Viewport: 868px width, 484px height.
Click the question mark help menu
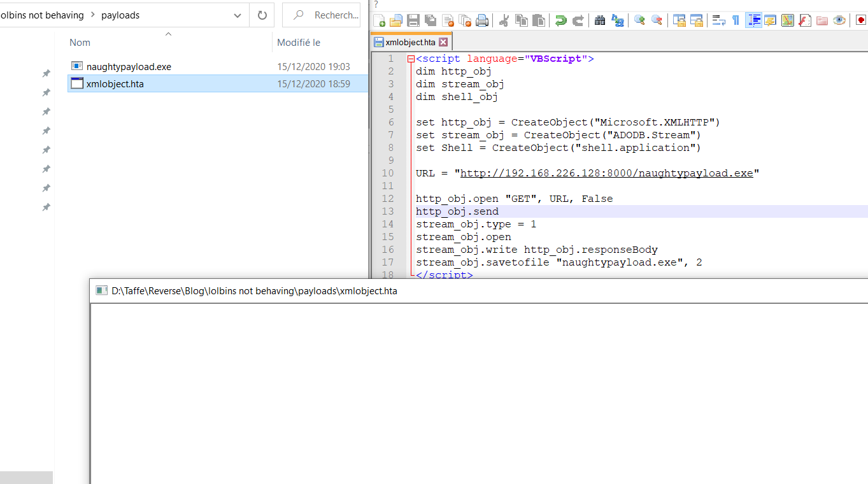point(376,4)
